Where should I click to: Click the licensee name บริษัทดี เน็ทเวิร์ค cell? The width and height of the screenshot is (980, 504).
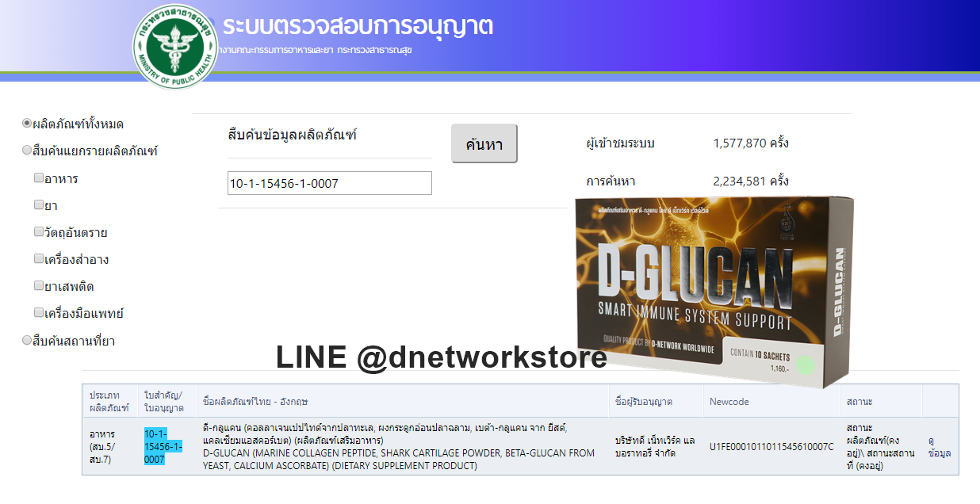655,446
